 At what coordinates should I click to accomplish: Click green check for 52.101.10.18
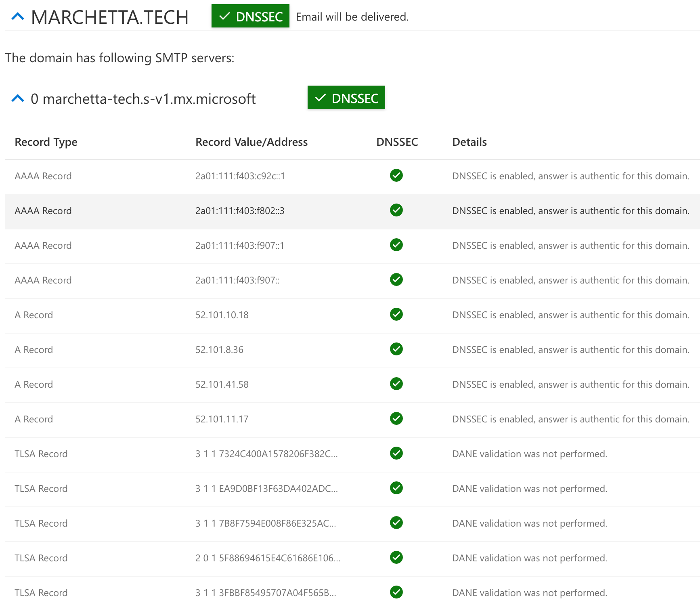tap(396, 314)
